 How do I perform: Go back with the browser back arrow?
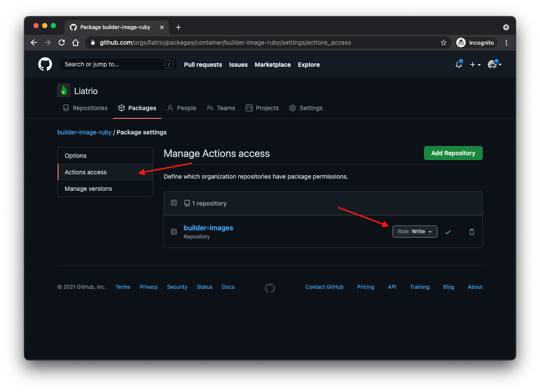34,42
